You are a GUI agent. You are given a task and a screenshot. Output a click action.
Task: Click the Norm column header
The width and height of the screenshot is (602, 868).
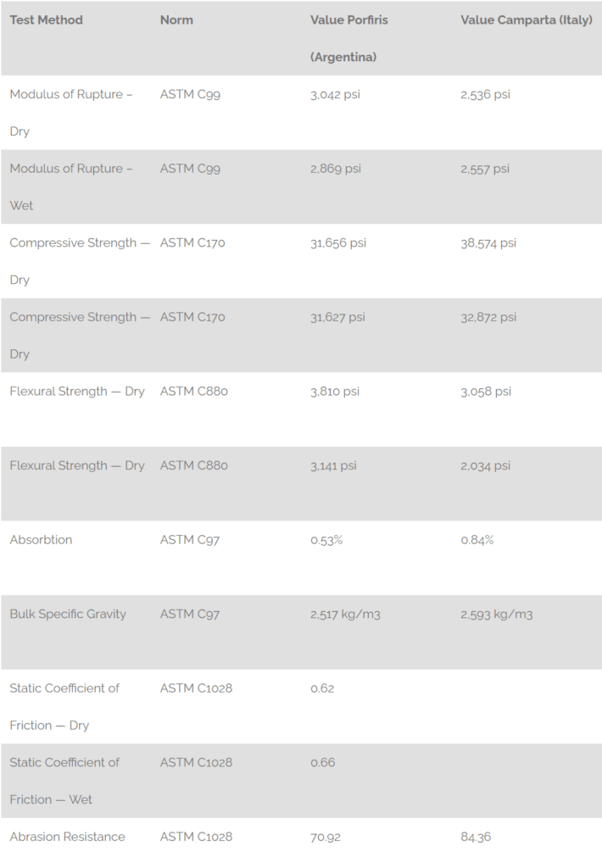coord(176,20)
